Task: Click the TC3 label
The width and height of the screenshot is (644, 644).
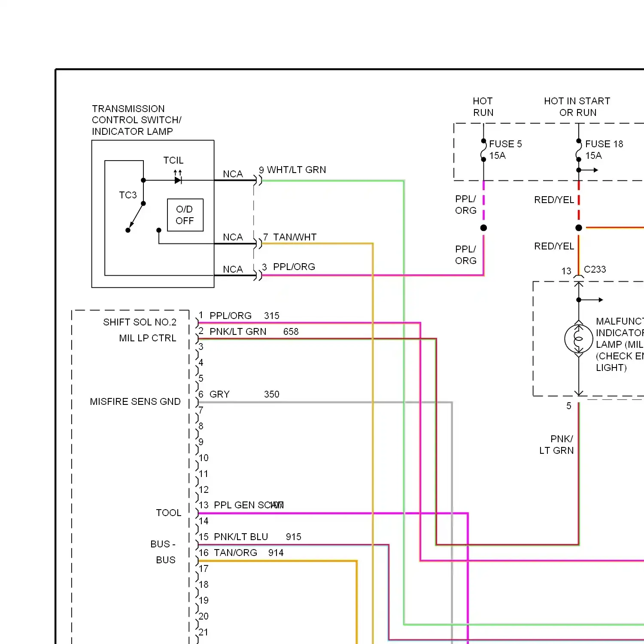Action: click(128, 195)
